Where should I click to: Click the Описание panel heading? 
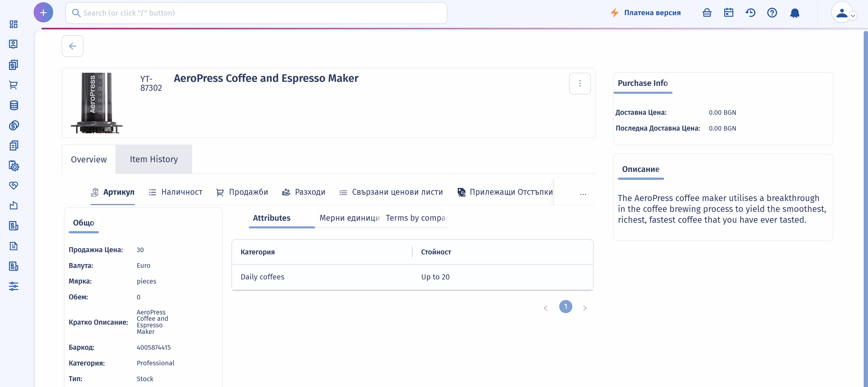click(x=641, y=169)
